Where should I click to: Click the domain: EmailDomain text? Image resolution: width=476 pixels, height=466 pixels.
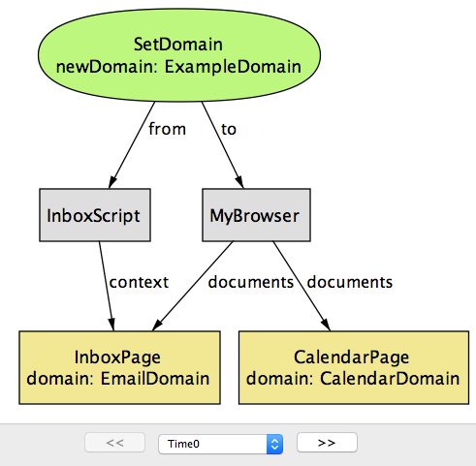click(118, 379)
